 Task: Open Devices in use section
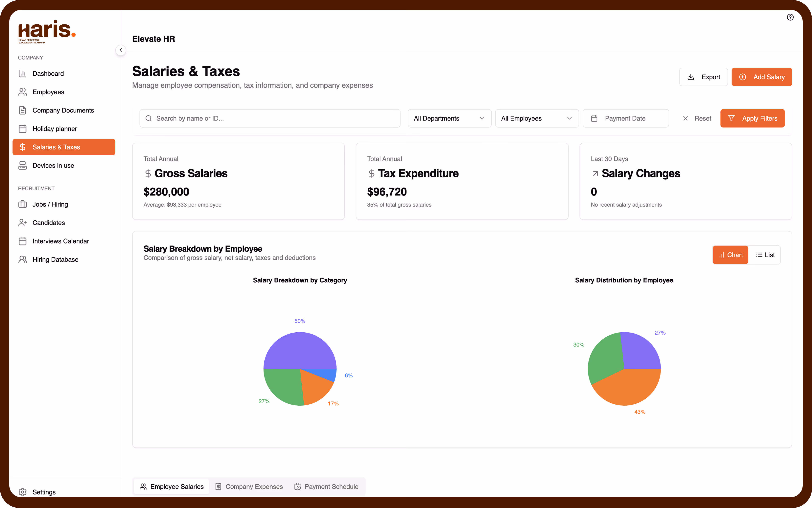[53, 166]
